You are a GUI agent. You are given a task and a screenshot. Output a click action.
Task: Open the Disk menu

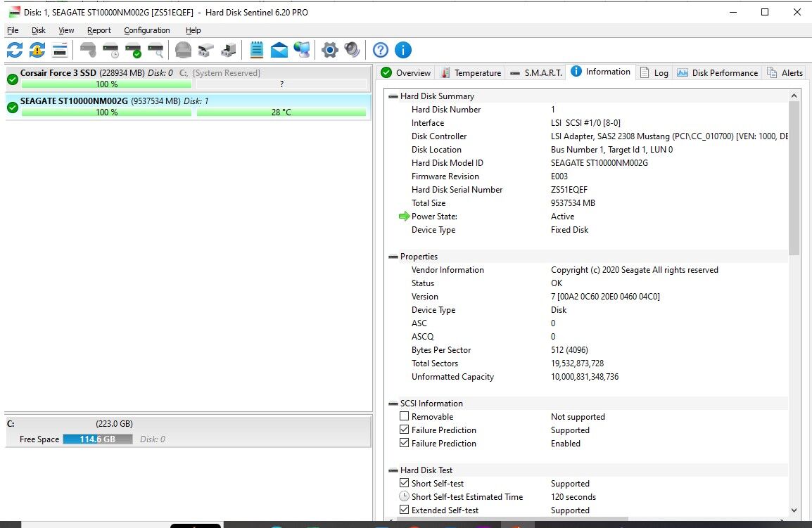[x=38, y=30]
